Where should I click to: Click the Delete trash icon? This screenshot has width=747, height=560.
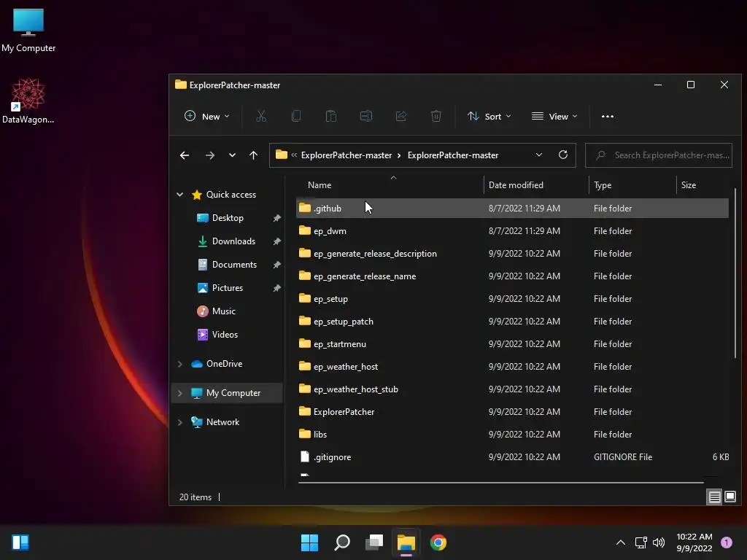(x=436, y=116)
